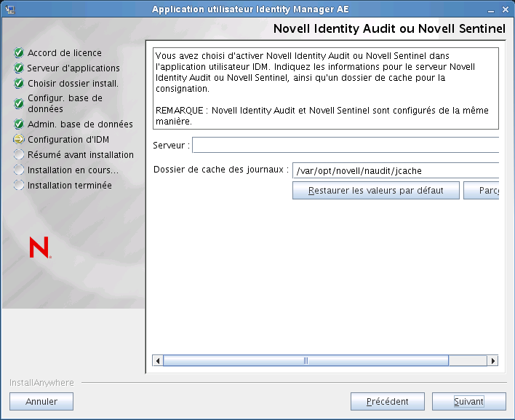Select the Choisir dossier install. step label
Screen dimensions: 515x420
(x=73, y=84)
